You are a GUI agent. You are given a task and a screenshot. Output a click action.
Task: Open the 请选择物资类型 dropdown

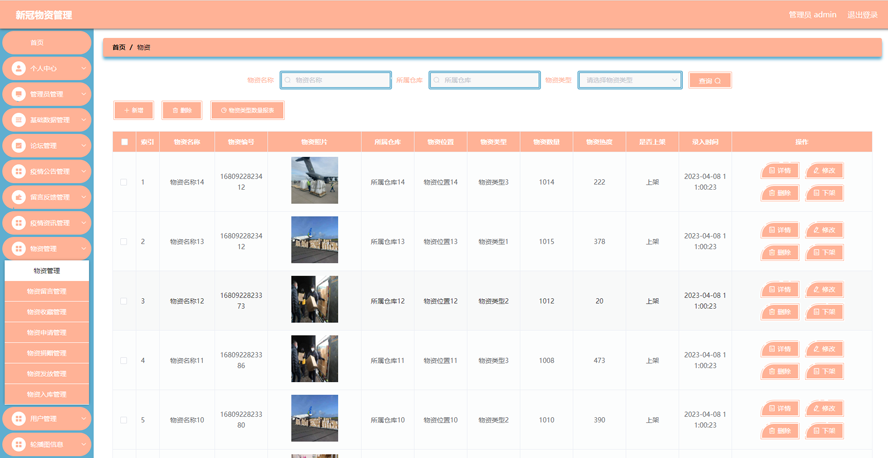[x=629, y=80]
